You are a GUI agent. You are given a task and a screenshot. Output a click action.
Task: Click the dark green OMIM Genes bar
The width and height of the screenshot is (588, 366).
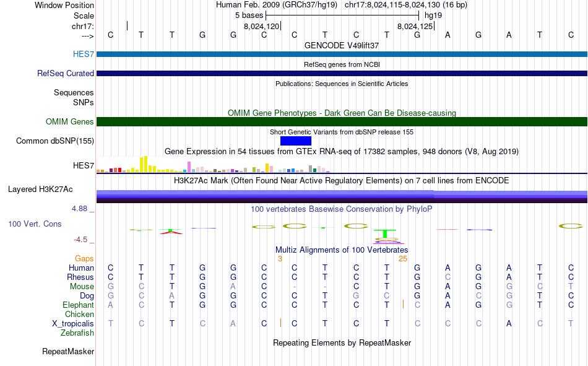tap(342, 121)
